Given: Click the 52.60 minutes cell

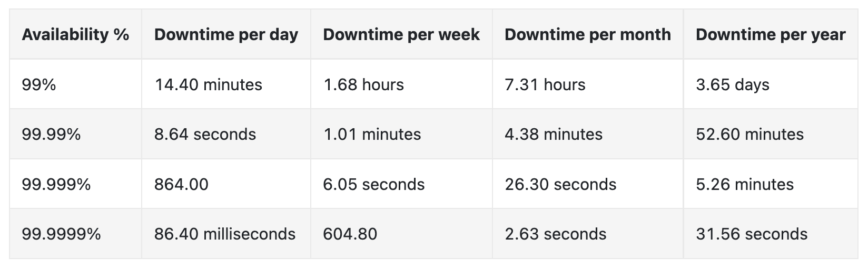Looking at the screenshot, I should point(749,134).
